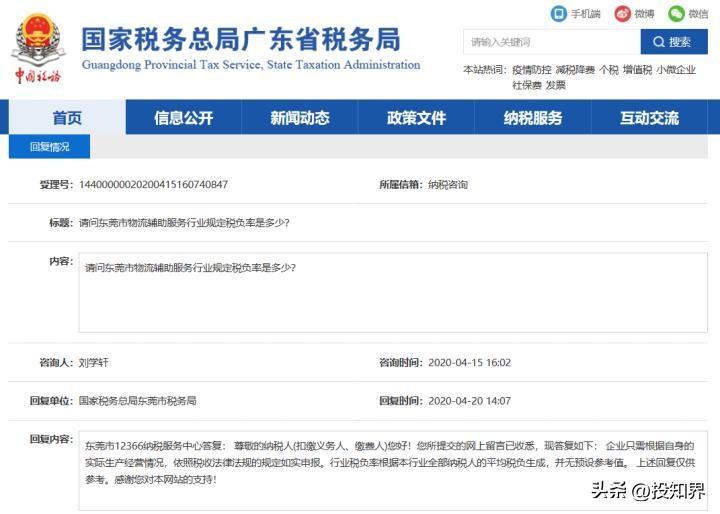Click the title text about 东莞市物流辅助服务

pos(184,223)
